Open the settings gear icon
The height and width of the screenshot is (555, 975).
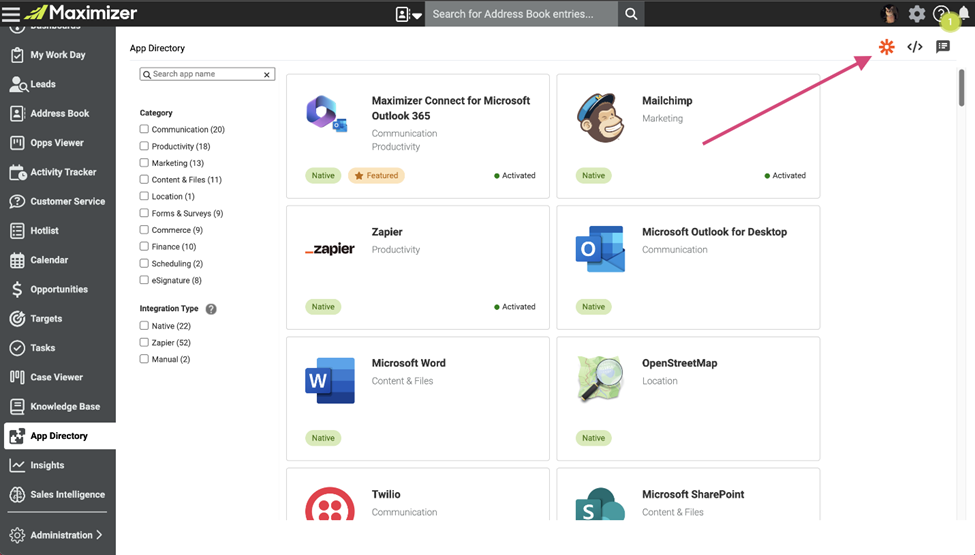917,14
